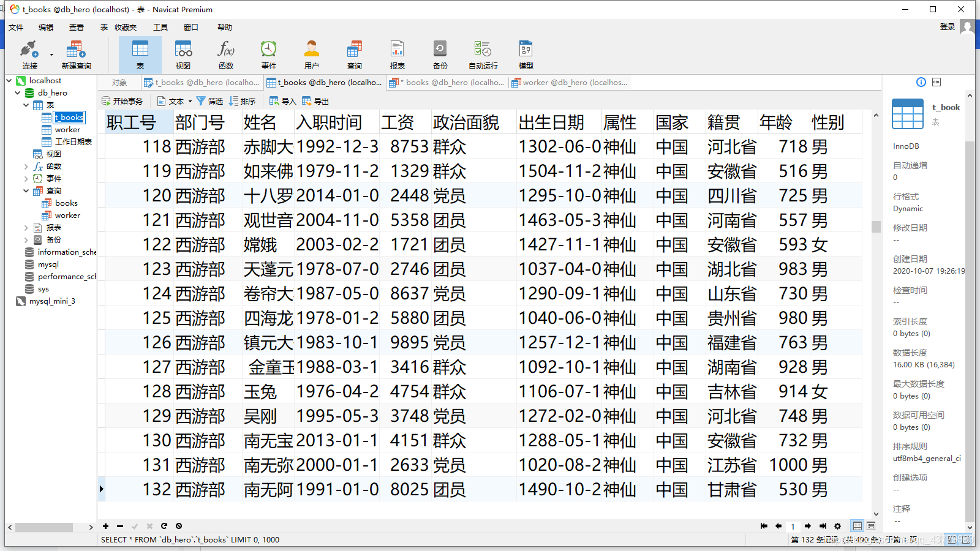Image resolution: width=980 pixels, height=551 pixels.
Task: Expand the 报表 reports node
Action: click(26, 227)
